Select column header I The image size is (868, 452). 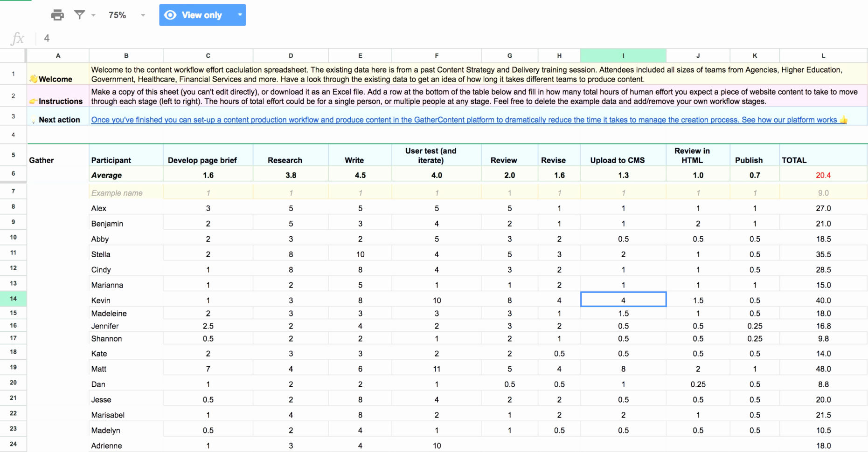point(623,55)
